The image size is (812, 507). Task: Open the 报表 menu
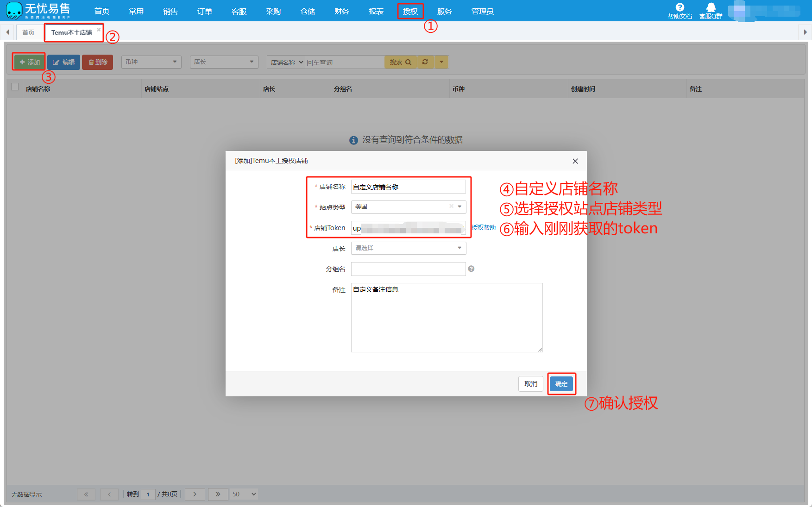[x=376, y=11]
